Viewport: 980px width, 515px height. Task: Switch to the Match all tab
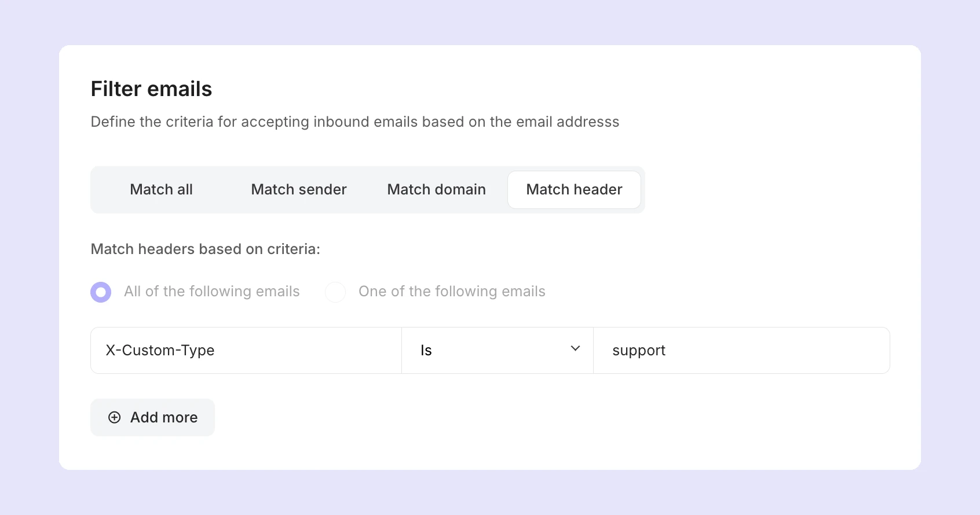point(161,189)
